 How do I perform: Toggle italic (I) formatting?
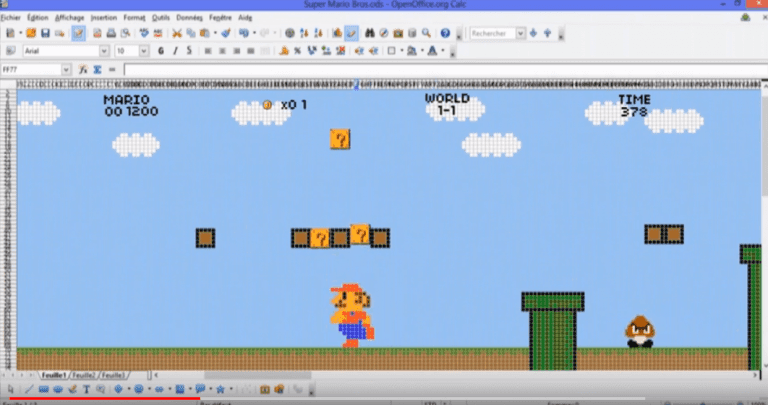tap(175, 51)
